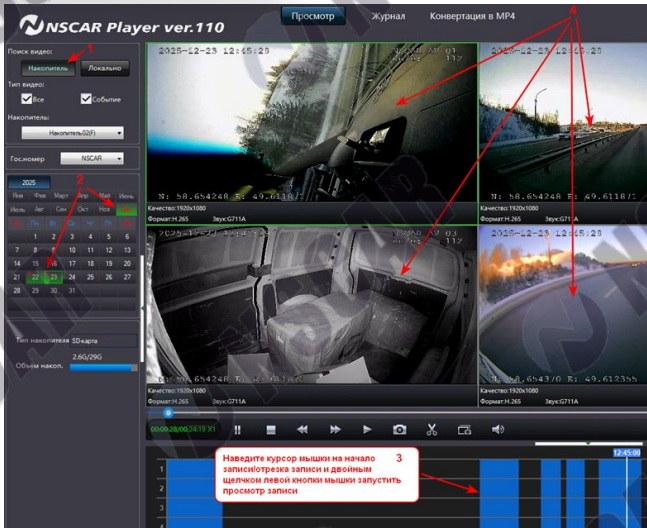Image resolution: width=647 pixels, height=528 pixels.
Task: Take a snapshot with the camera icon
Action: point(399,430)
